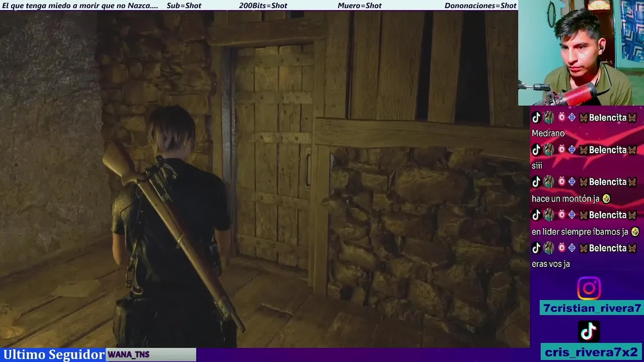Select the Belencita username above 'hace un montón ja'
The width and height of the screenshot is (644, 362).
tap(608, 182)
